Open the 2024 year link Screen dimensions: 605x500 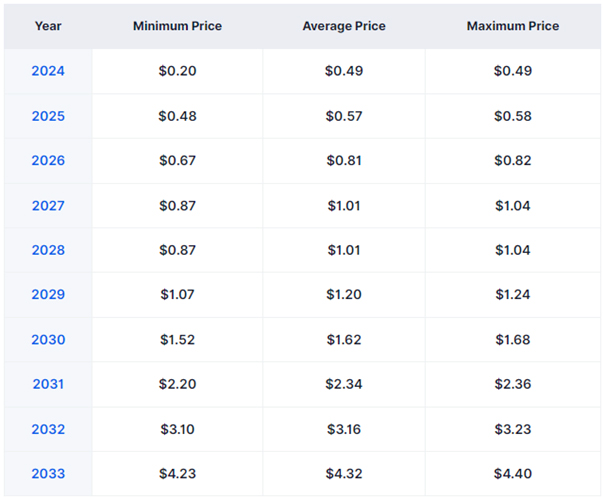pyautogui.click(x=48, y=71)
